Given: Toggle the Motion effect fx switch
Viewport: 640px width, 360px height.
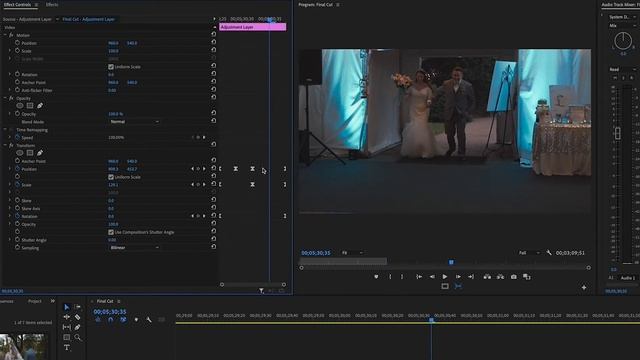Looking at the screenshot, I should tap(11, 35).
